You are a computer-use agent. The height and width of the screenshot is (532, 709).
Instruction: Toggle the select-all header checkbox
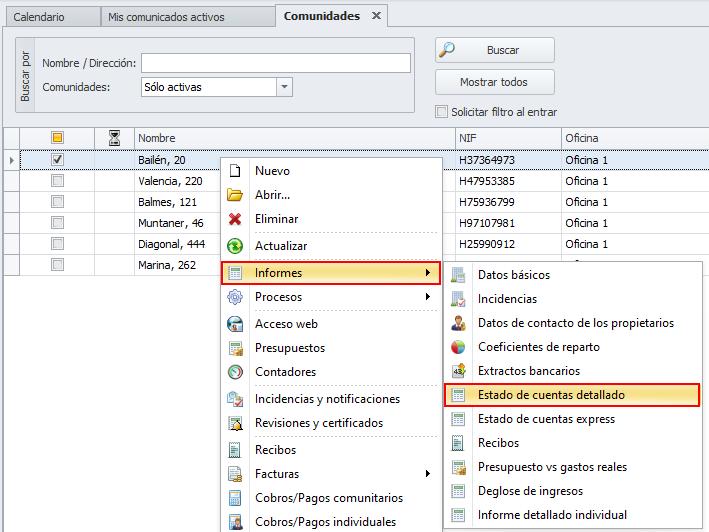tap(57, 137)
